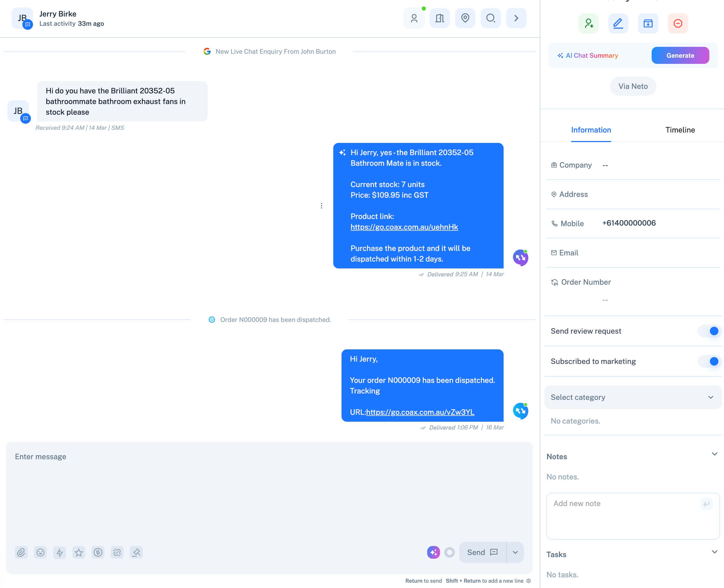Open the attachment paperclip icon
Viewport: 724px width, 588px height.
coord(21,552)
